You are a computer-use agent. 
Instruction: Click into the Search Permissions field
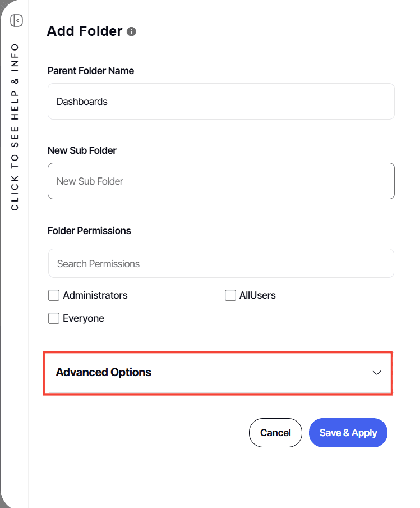221,263
